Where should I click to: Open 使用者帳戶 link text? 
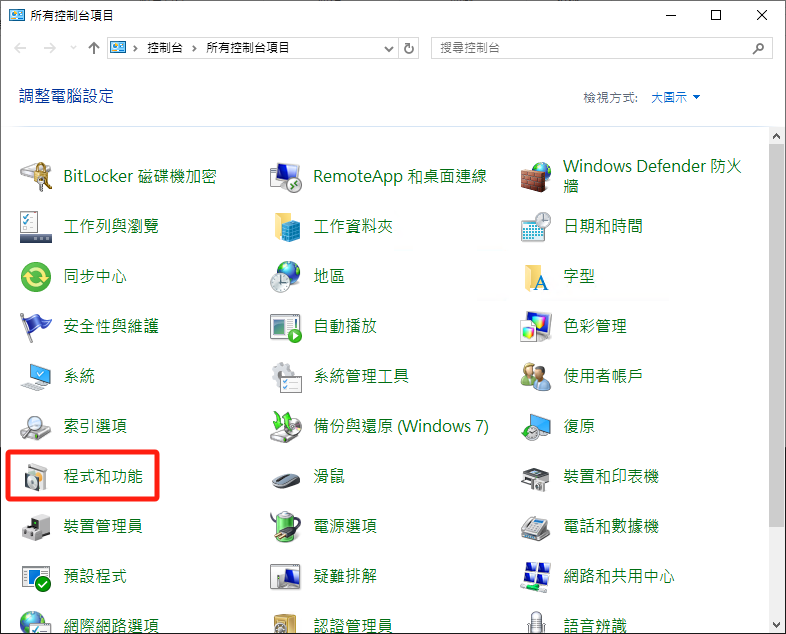coord(603,376)
